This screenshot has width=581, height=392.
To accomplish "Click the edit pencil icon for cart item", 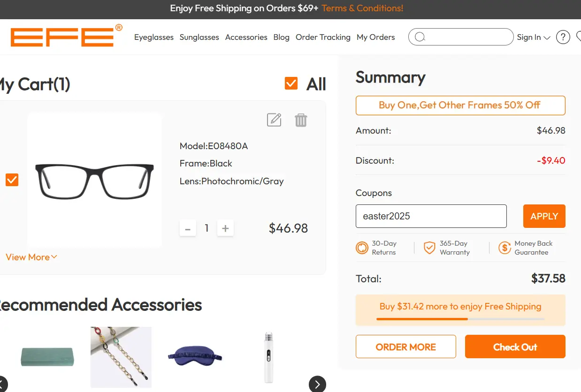I will (274, 120).
